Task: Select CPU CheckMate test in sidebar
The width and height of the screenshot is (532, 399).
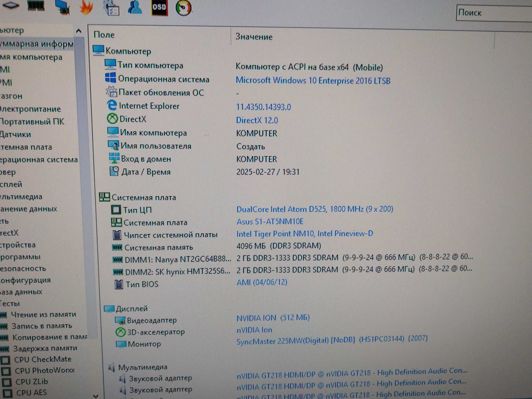Action: click(x=43, y=359)
